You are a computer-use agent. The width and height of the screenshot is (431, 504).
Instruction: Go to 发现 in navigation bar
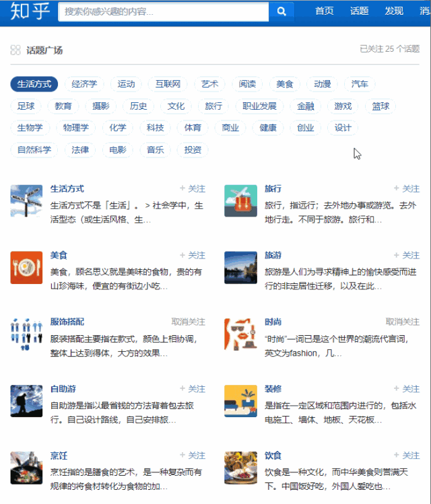click(394, 11)
